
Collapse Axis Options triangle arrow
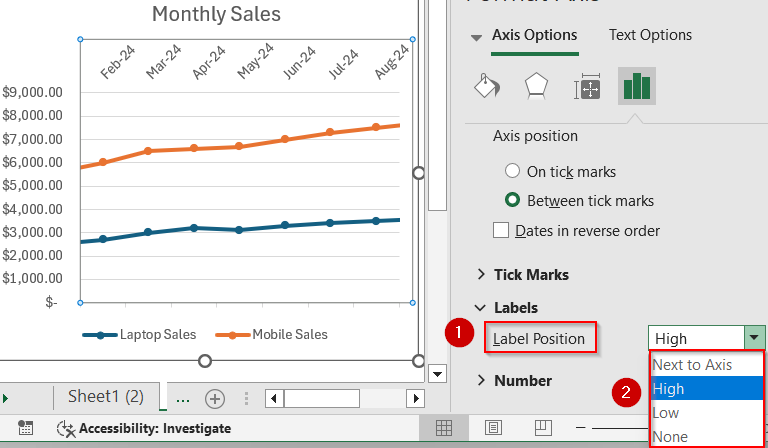476,38
